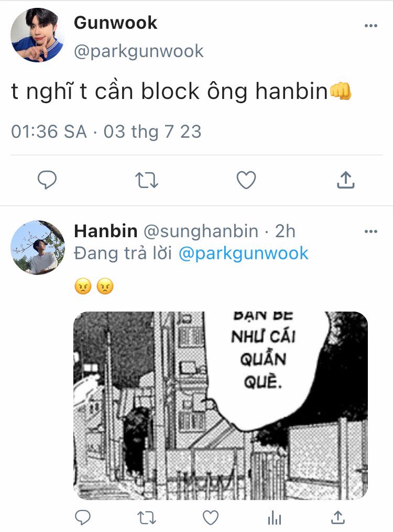Open the Gunwook display name

[x=115, y=23]
